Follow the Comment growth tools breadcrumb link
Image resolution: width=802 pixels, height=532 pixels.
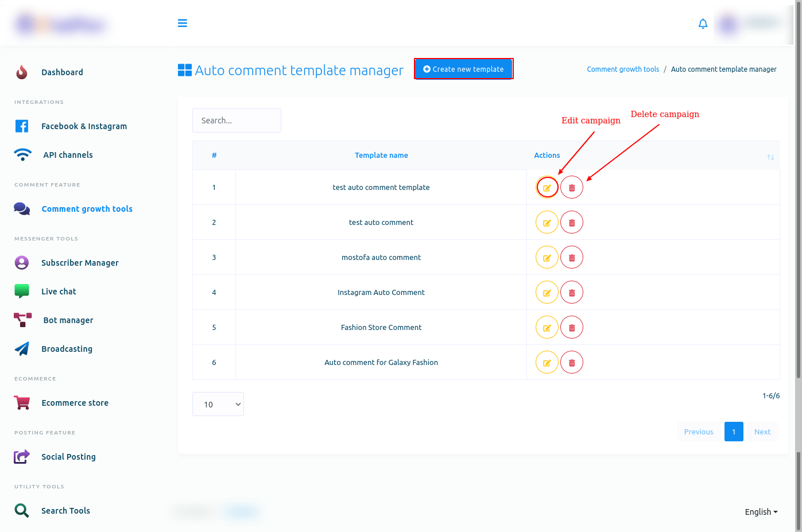point(623,69)
